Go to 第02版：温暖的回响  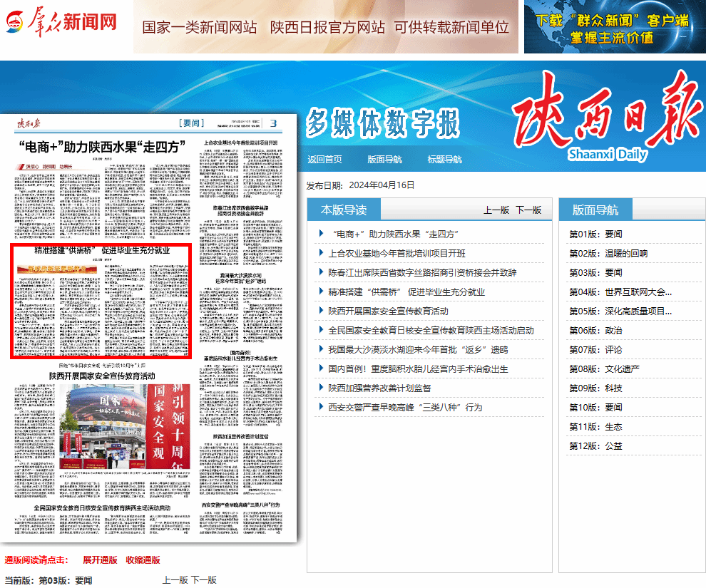click(608, 253)
